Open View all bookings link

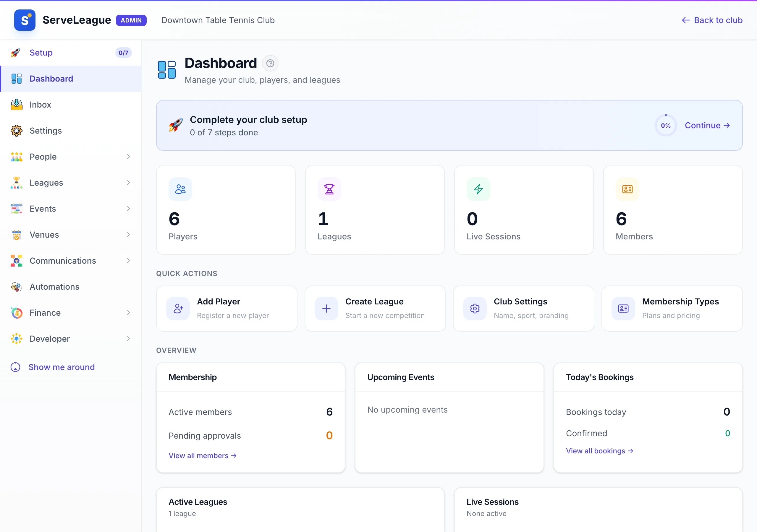click(599, 451)
